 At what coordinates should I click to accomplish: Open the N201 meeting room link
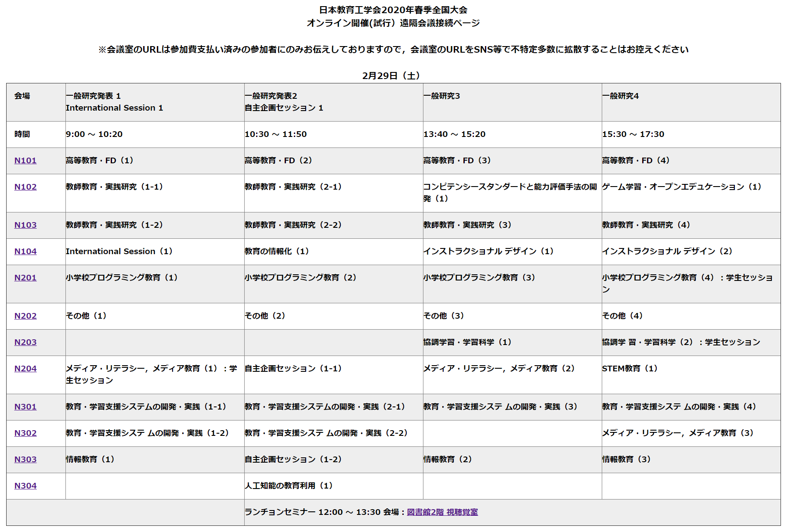[x=25, y=278]
